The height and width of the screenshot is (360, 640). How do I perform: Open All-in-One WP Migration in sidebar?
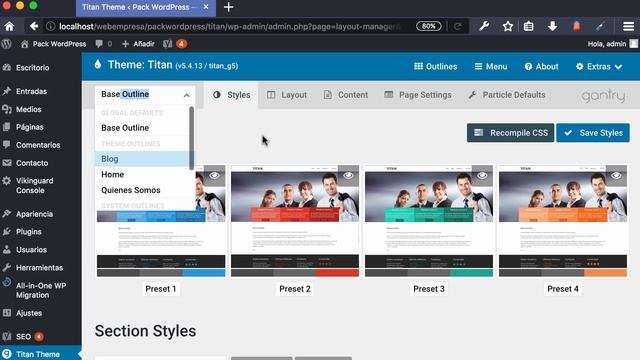point(41,290)
